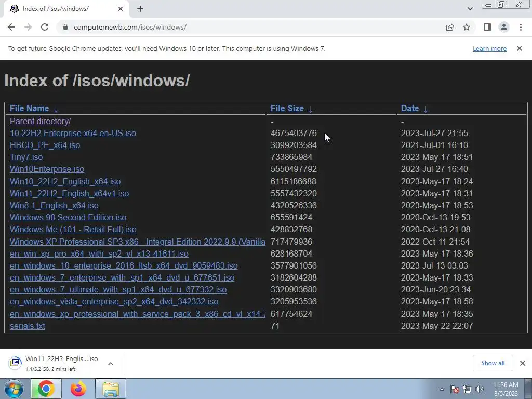The image size is (532, 399).
Task: Click the File Name descending arrow
Action: (56, 109)
